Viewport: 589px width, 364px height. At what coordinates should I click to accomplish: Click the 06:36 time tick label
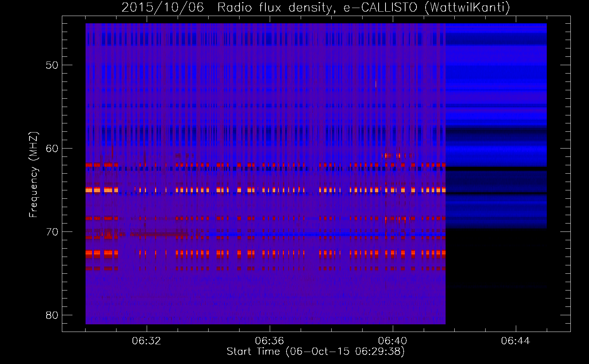[x=269, y=341]
